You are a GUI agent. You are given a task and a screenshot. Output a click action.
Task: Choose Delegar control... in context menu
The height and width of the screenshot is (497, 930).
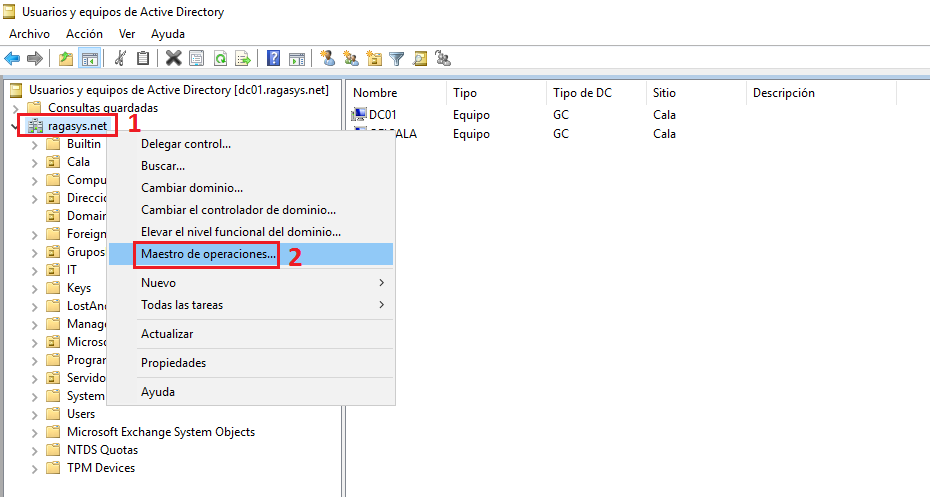[x=251, y=144]
